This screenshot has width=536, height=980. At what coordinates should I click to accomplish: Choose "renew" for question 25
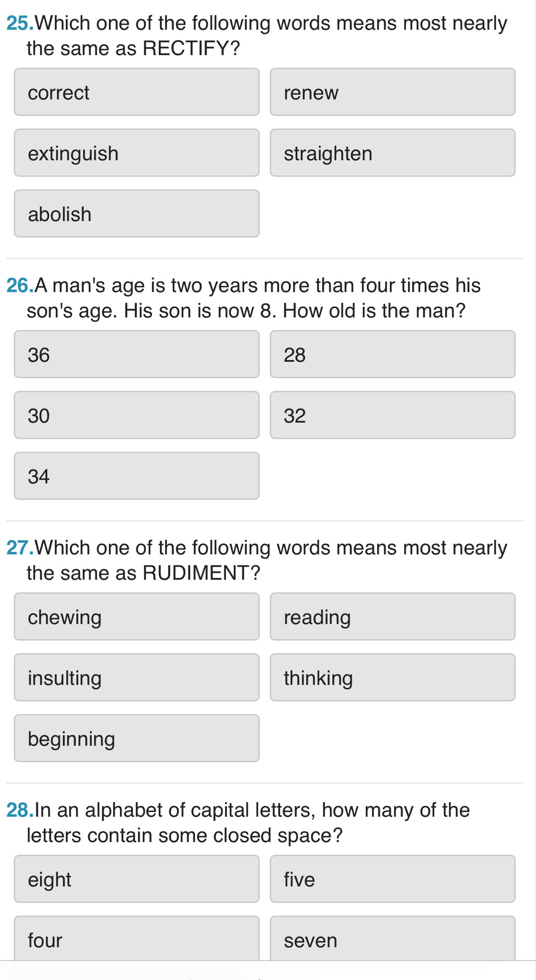tap(392, 92)
